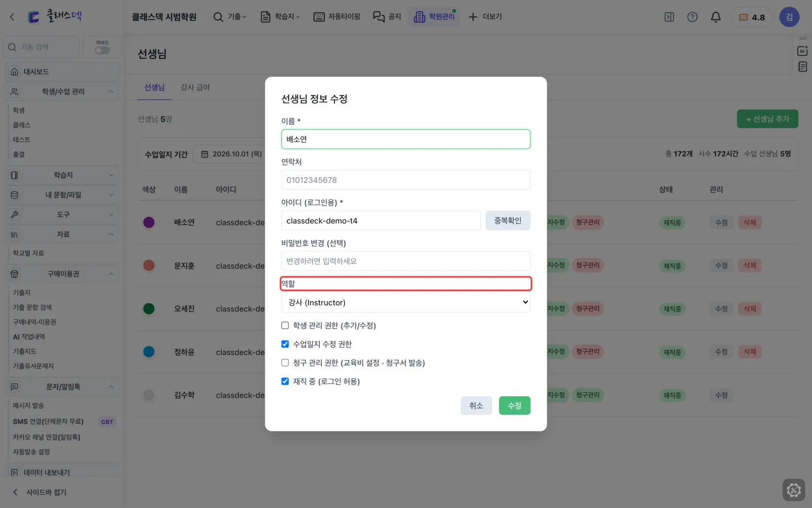The image size is (812, 508).
Task: Click calendar icon in 수업일지 기간 date
Action: tap(205, 154)
